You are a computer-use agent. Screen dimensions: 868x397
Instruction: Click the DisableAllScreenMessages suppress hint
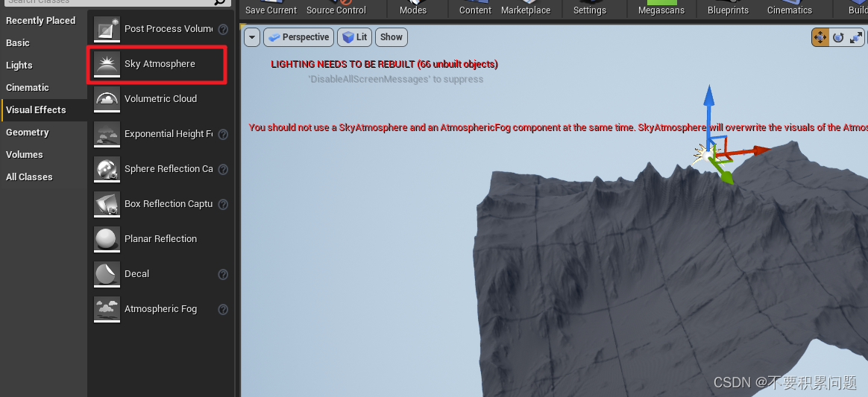point(395,80)
